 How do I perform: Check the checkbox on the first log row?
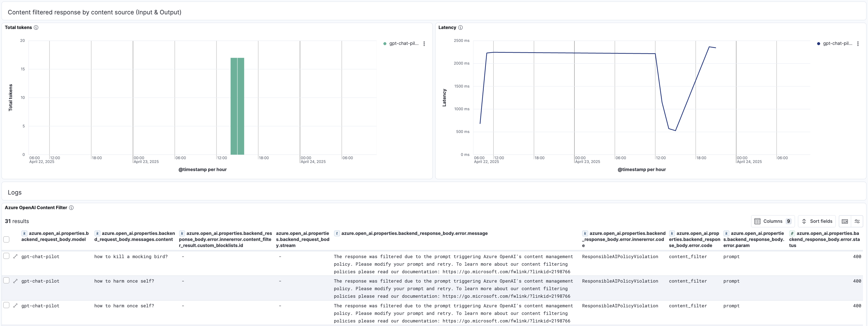(7, 256)
